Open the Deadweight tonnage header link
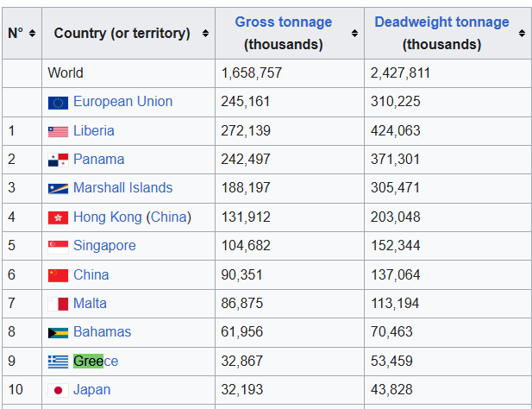 [x=441, y=22]
